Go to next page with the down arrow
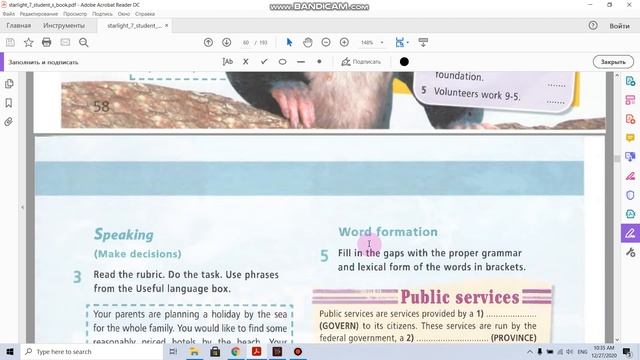The width and height of the screenshot is (640, 360). (227, 42)
